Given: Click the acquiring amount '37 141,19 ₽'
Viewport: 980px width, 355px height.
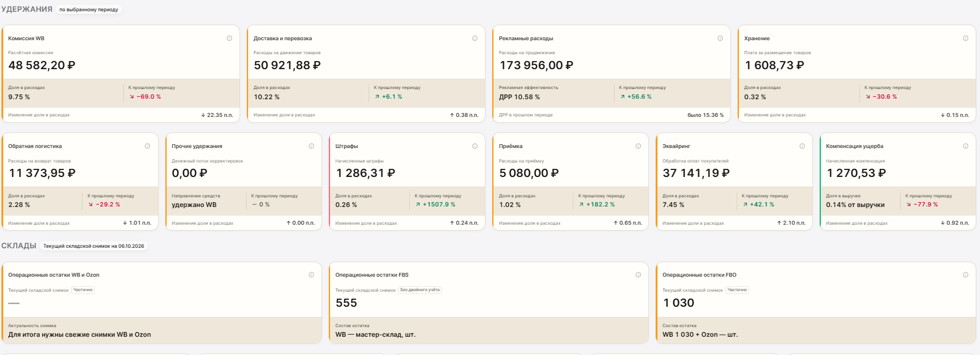Looking at the screenshot, I should pos(696,173).
